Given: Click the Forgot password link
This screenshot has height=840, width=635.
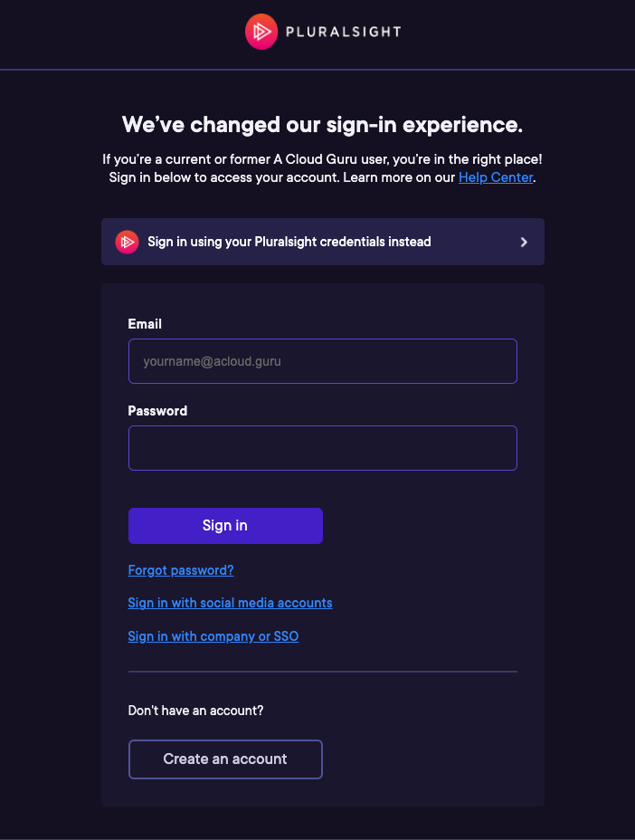Looking at the screenshot, I should [x=180, y=570].
